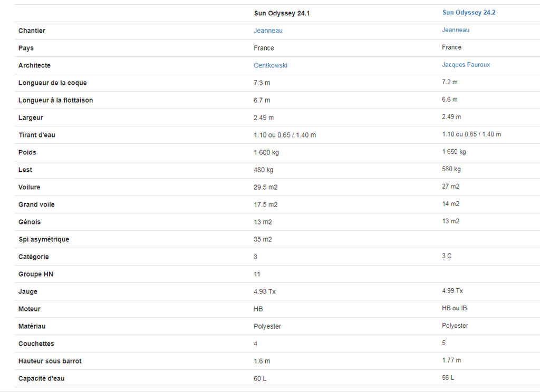540x392 pixels.
Task: Open the Sun Odyssey 24.2 header link
Action: pyautogui.click(x=469, y=13)
